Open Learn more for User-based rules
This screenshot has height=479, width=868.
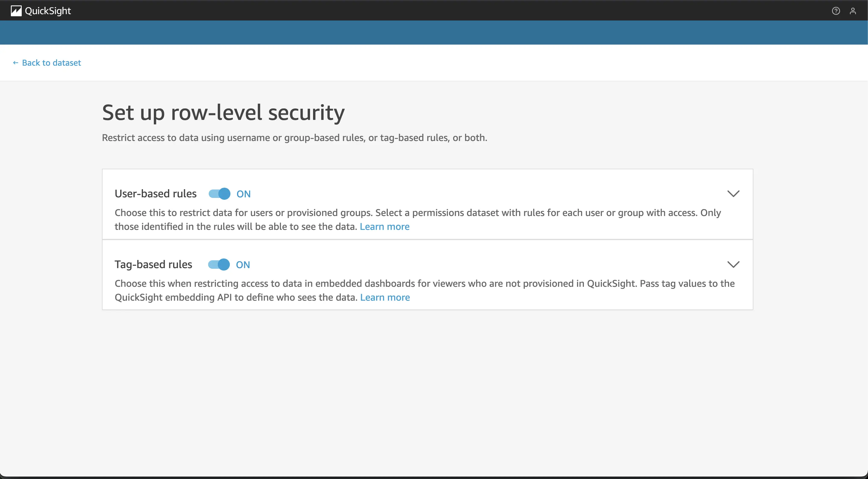tap(385, 227)
